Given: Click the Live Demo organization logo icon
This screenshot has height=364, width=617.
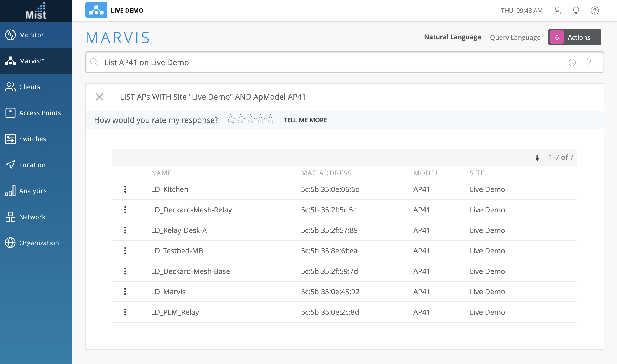Looking at the screenshot, I should [x=96, y=10].
